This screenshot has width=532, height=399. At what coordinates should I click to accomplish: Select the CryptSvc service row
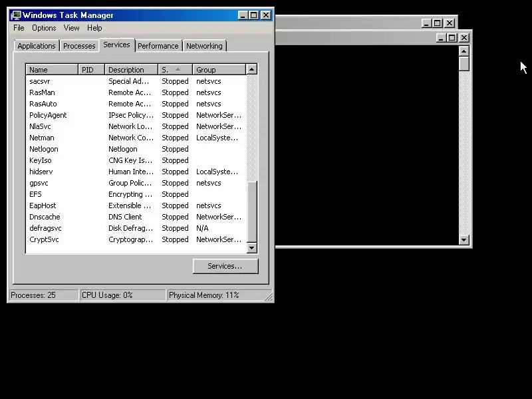point(136,239)
